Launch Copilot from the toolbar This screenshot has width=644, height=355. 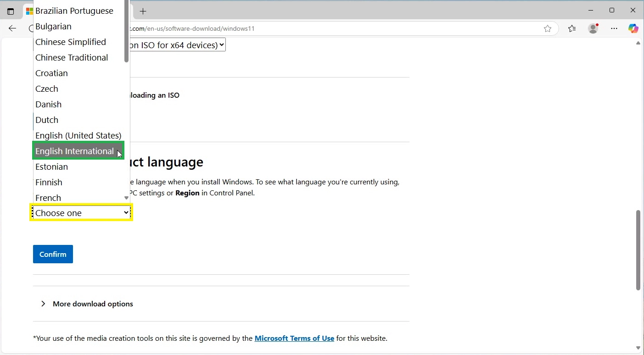point(633,28)
